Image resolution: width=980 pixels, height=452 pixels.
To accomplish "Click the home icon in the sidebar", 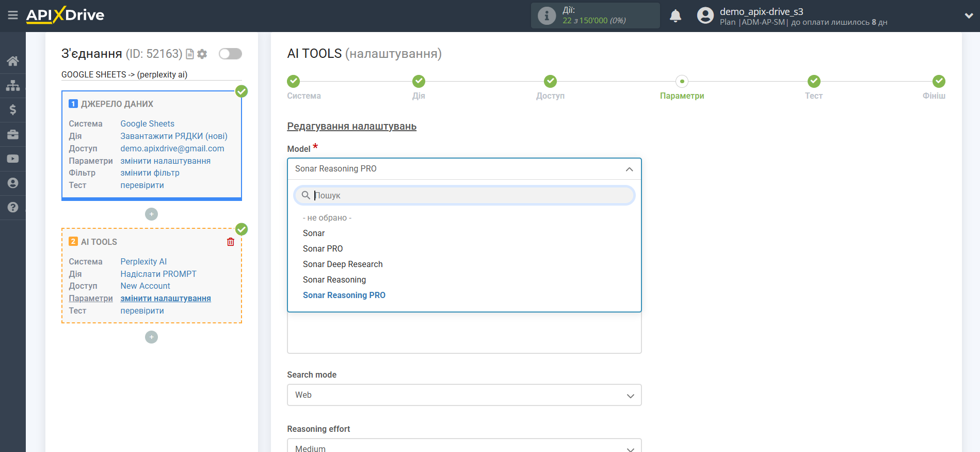I will coord(13,61).
